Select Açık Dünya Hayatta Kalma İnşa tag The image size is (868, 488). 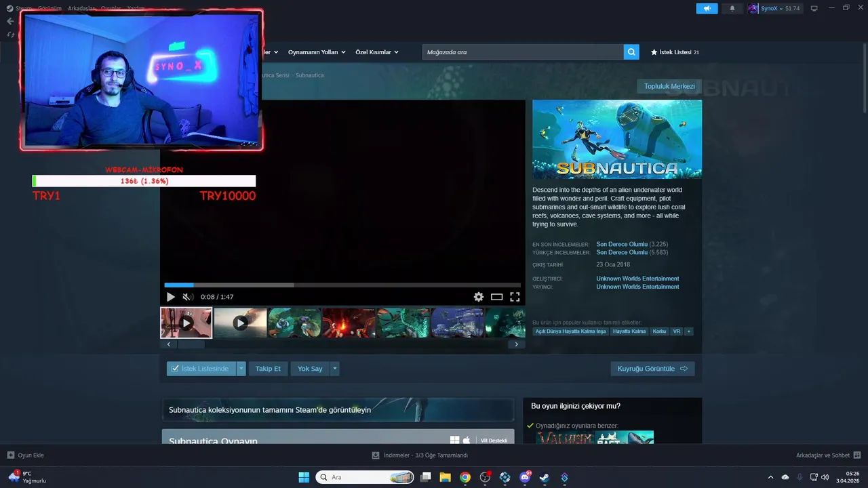tap(570, 331)
